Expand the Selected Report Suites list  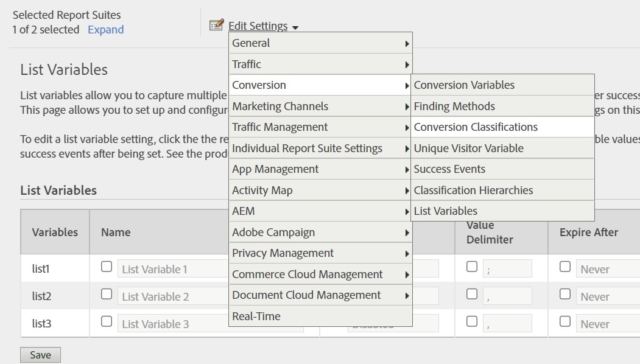click(105, 30)
